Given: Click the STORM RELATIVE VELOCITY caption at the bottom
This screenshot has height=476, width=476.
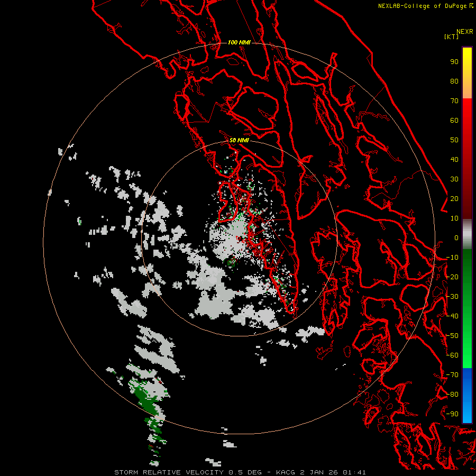Looking at the screenshot, I should 240,472.
